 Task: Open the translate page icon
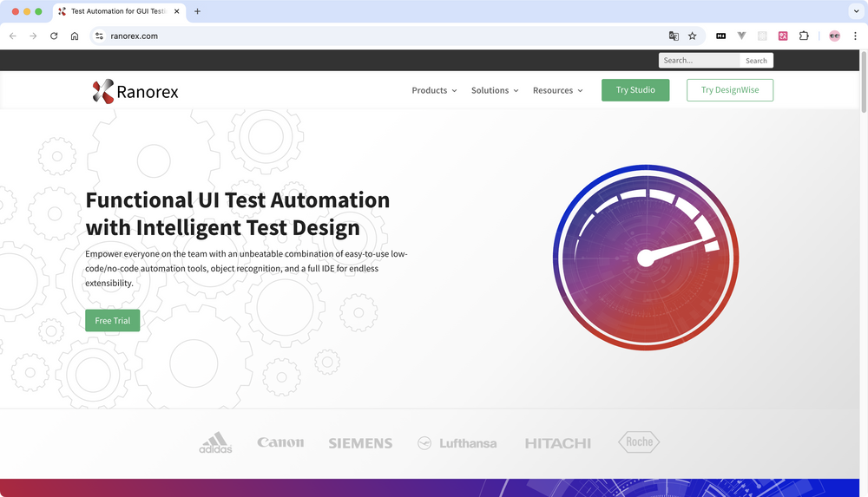pos(674,36)
